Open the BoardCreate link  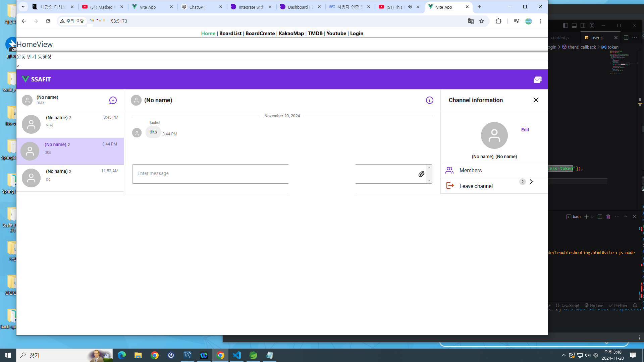(x=260, y=34)
